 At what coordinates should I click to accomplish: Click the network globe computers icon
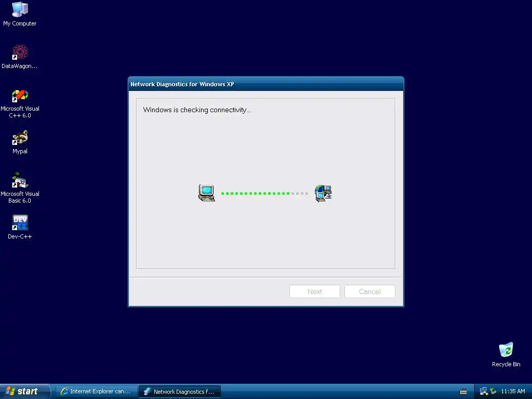[x=323, y=193]
